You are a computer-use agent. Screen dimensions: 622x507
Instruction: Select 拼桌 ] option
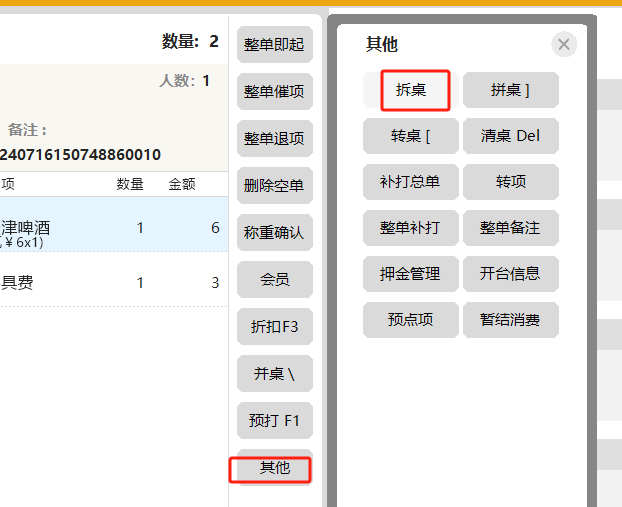point(510,90)
